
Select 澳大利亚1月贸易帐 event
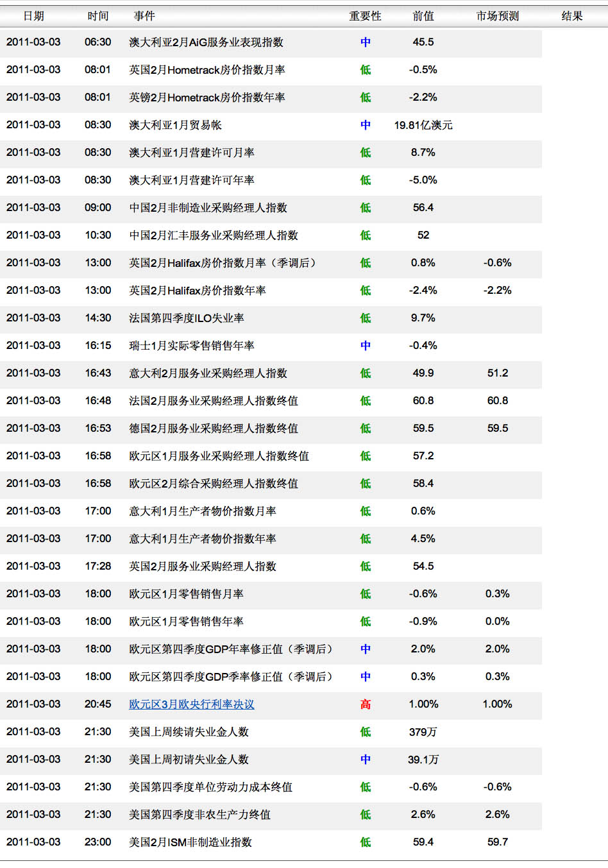click(175, 125)
